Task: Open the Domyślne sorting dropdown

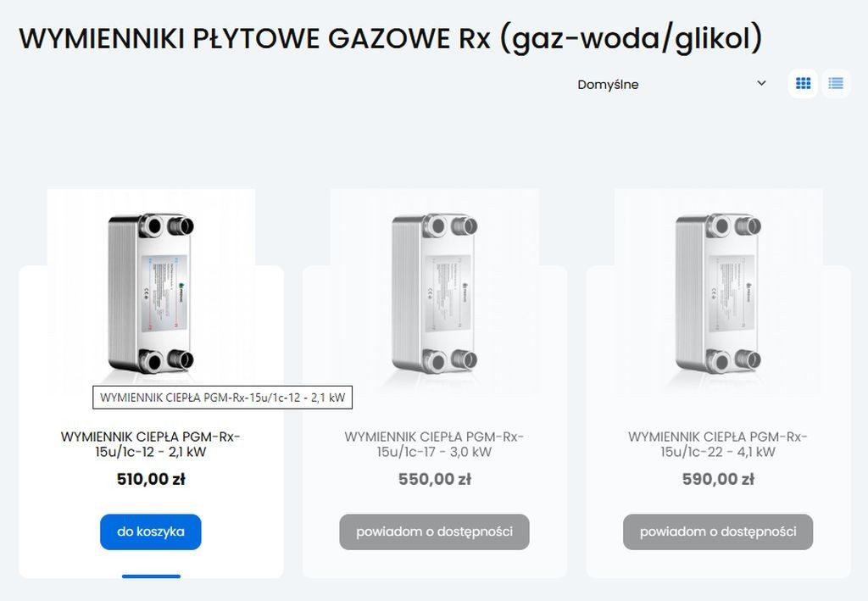Action: pyautogui.click(x=670, y=84)
